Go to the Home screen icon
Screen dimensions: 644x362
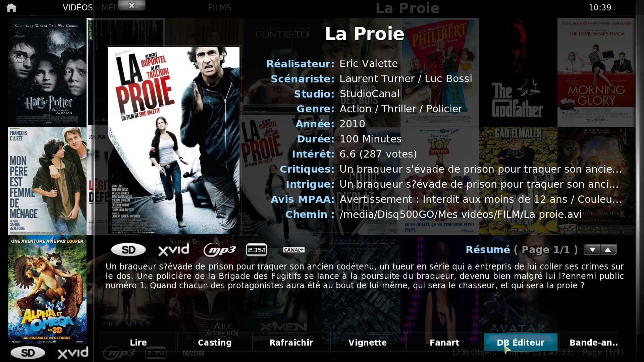[x=11, y=7]
